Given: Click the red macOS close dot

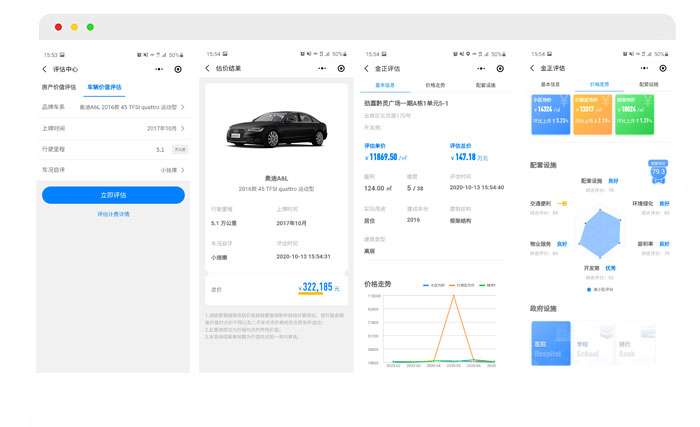Looking at the screenshot, I should 58,27.
